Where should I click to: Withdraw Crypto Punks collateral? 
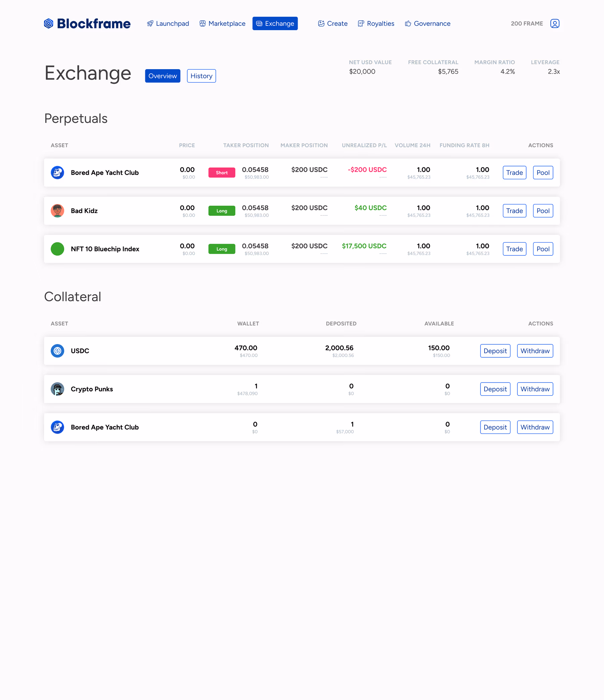[535, 389]
